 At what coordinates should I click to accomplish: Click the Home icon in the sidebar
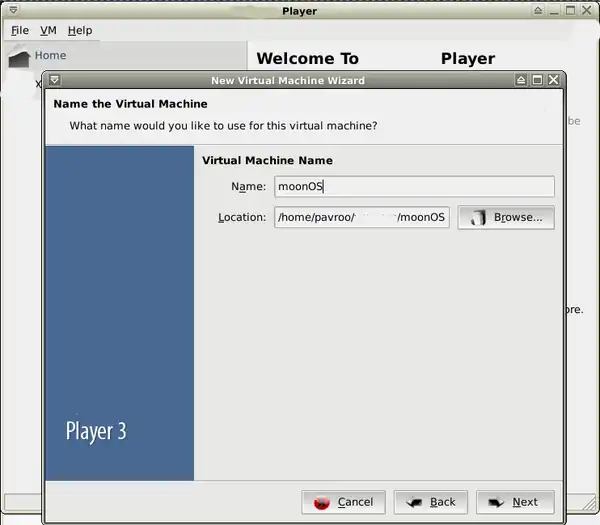(18, 58)
